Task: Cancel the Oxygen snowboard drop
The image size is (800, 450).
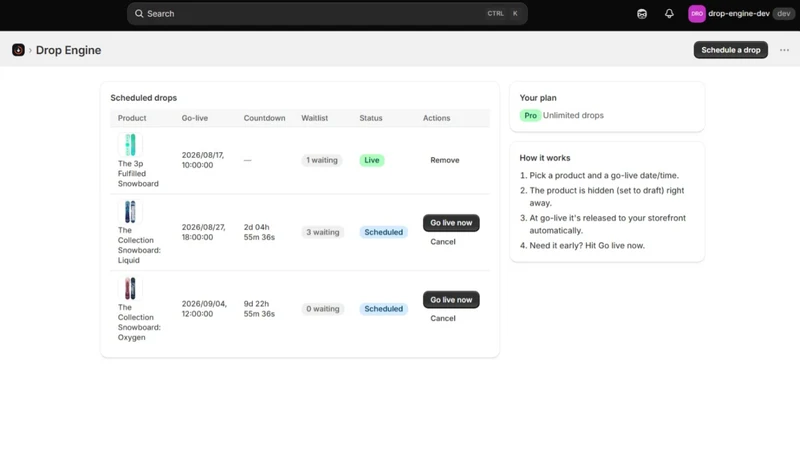Action: pyautogui.click(x=443, y=318)
